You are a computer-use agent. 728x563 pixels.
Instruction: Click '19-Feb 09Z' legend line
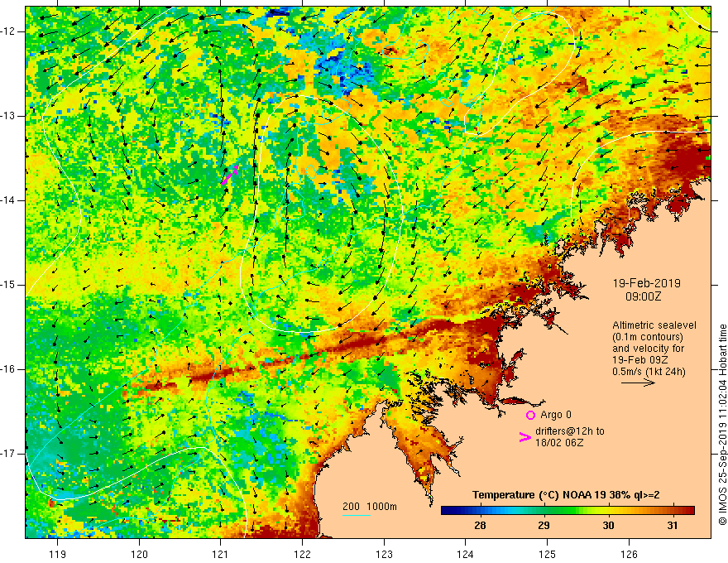(637, 360)
